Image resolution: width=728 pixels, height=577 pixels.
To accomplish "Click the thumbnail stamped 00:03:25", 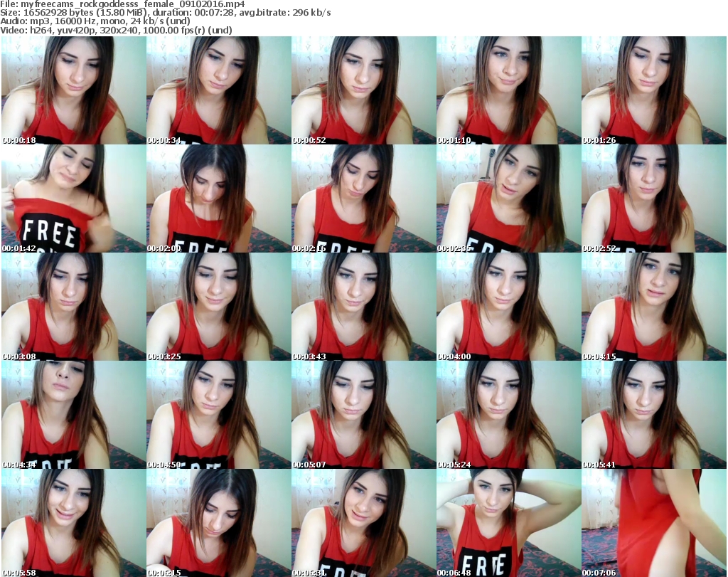I will [x=219, y=307].
